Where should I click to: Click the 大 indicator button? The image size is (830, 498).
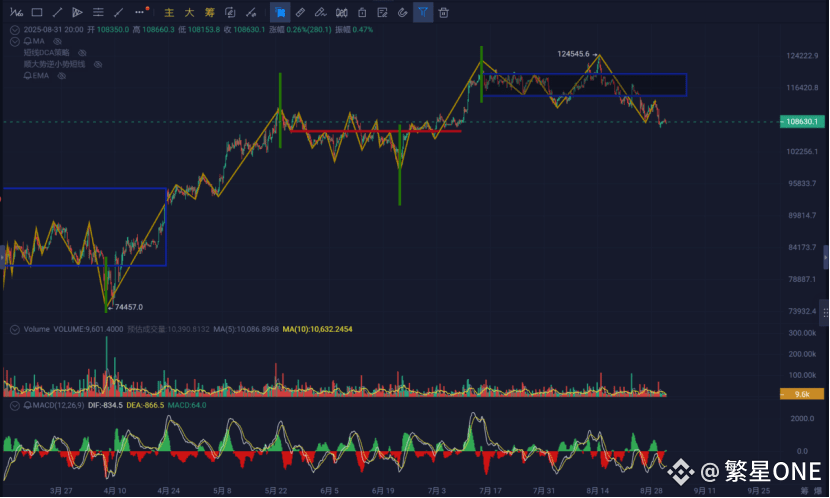(189, 12)
